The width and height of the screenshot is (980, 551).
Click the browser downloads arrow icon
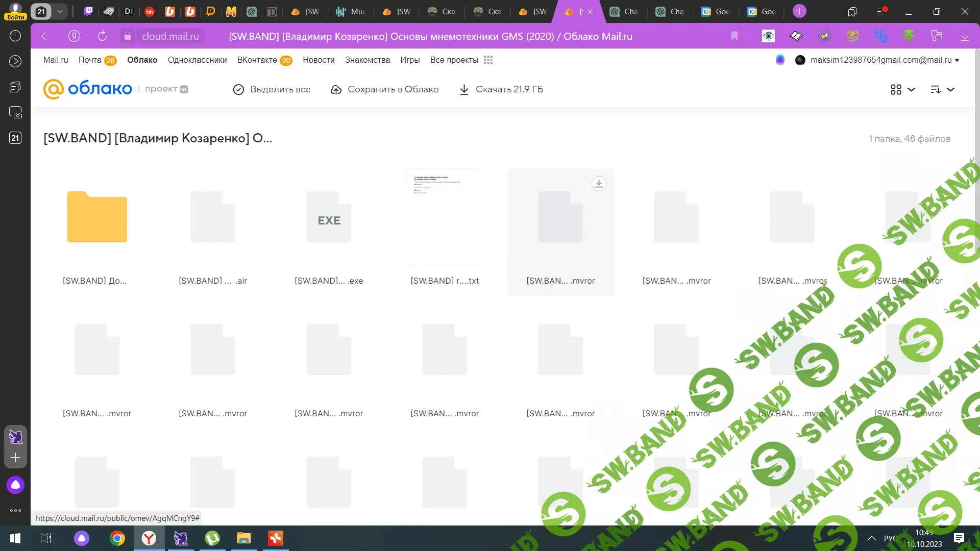click(x=965, y=36)
